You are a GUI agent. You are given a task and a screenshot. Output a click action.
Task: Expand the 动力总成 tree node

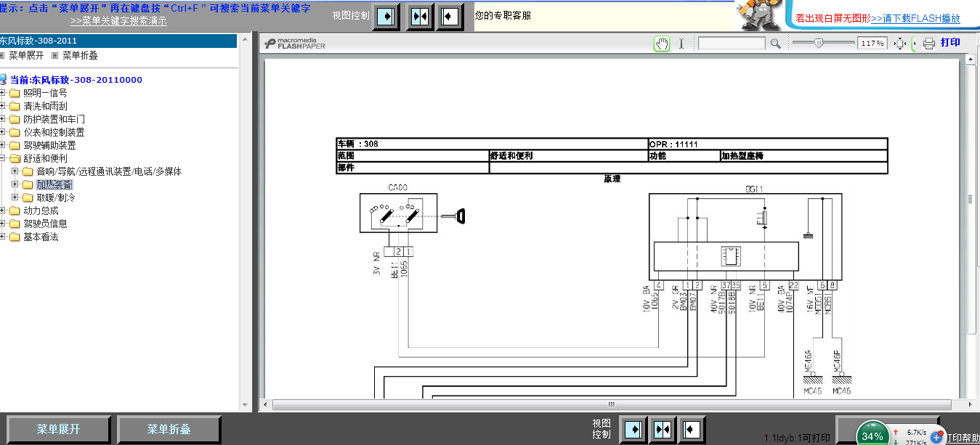pos(3,211)
